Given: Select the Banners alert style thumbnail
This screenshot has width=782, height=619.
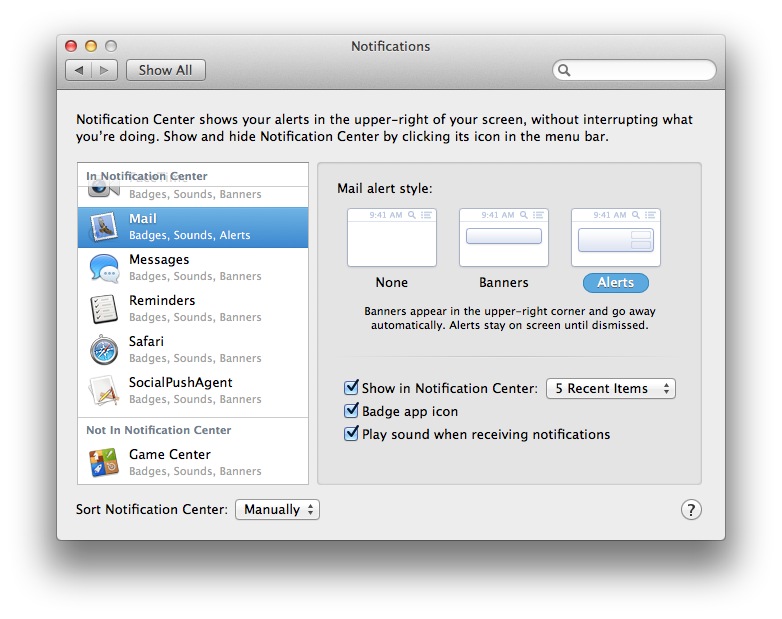Looking at the screenshot, I should coord(504,237).
